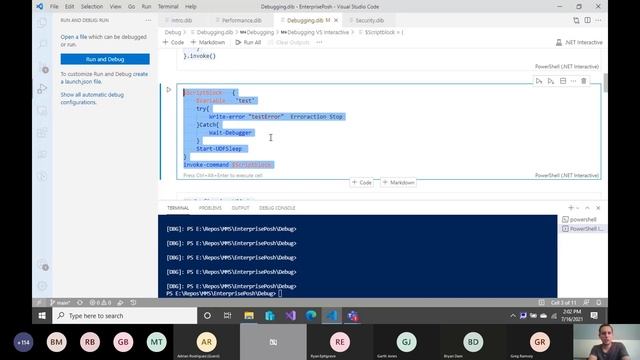Click Open Changes icon in editor title

pyautogui.click(x=576, y=20)
